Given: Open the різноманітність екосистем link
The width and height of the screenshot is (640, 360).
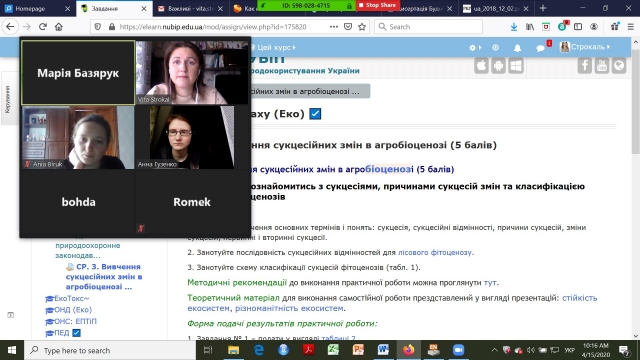Looking at the screenshot, I should [289, 308].
